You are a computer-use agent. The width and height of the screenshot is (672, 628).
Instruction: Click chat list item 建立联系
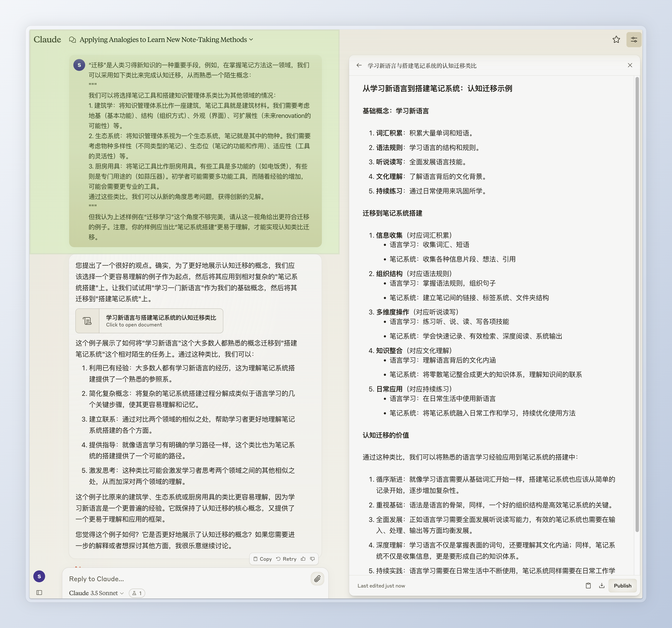pyautogui.click(x=189, y=425)
